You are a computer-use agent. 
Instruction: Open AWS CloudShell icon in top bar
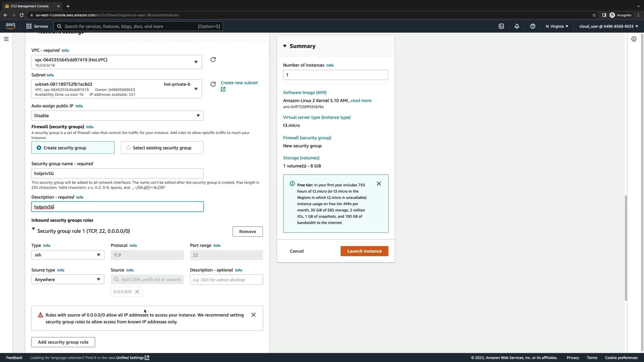(501, 26)
